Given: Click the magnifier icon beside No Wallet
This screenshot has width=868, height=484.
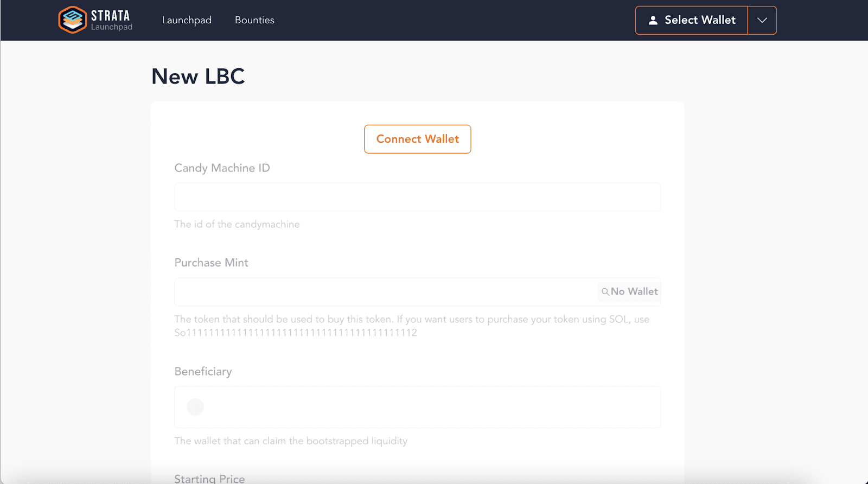Looking at the screenshot, I should (605, 292).
